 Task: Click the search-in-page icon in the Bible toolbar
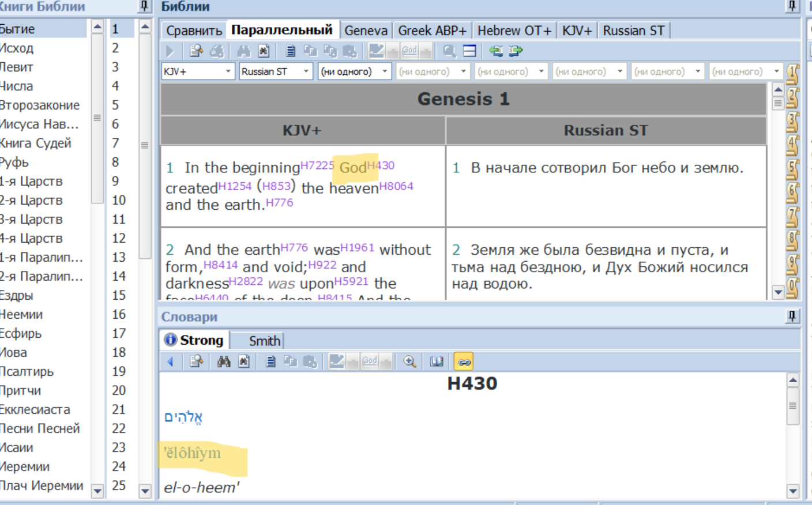[264, 51]
